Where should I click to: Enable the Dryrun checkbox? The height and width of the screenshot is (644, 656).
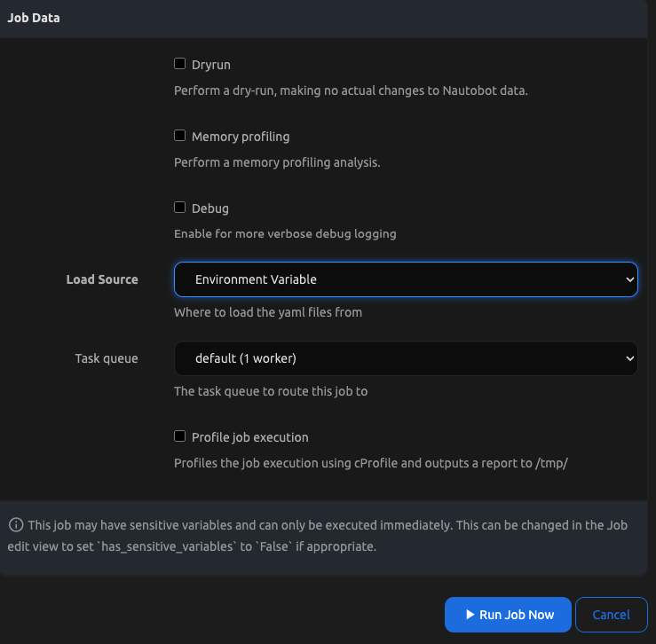(x=179, y=64)
